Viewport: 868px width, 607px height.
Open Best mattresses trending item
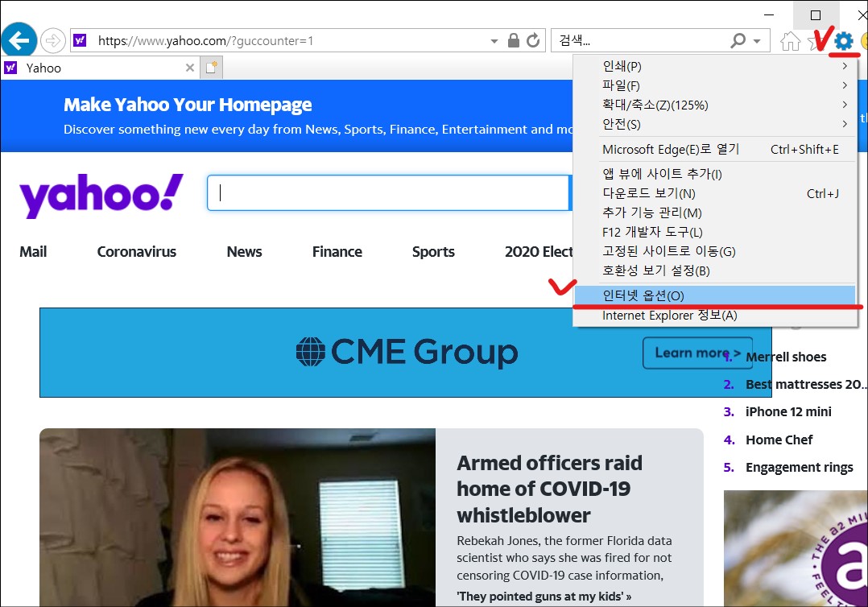pyautogui.click(x=805, y=385)
